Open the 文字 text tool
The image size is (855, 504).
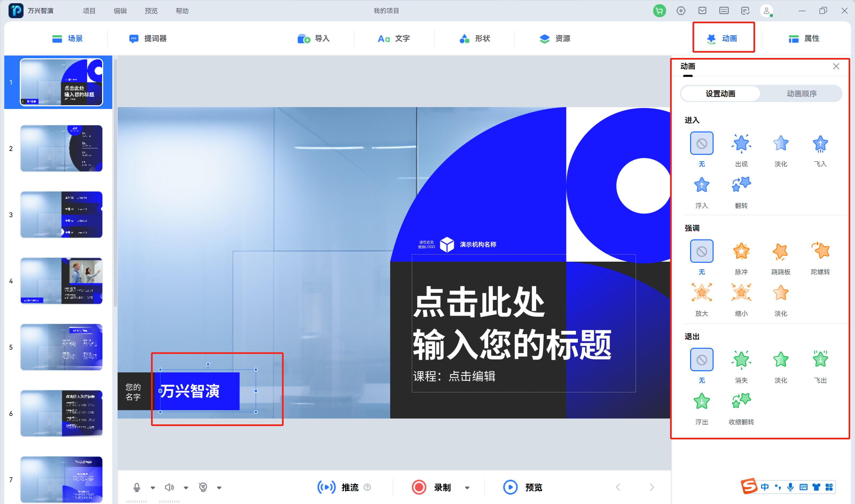pos(394,38)
